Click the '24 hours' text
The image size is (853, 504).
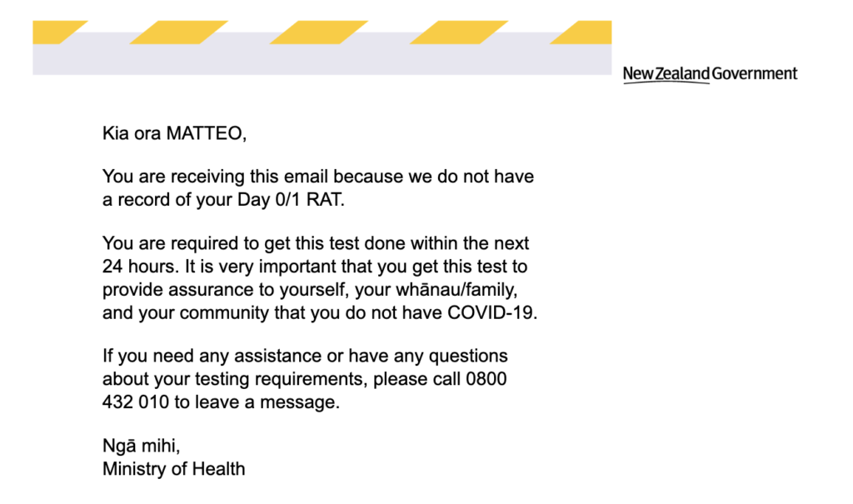pos(138,267)
